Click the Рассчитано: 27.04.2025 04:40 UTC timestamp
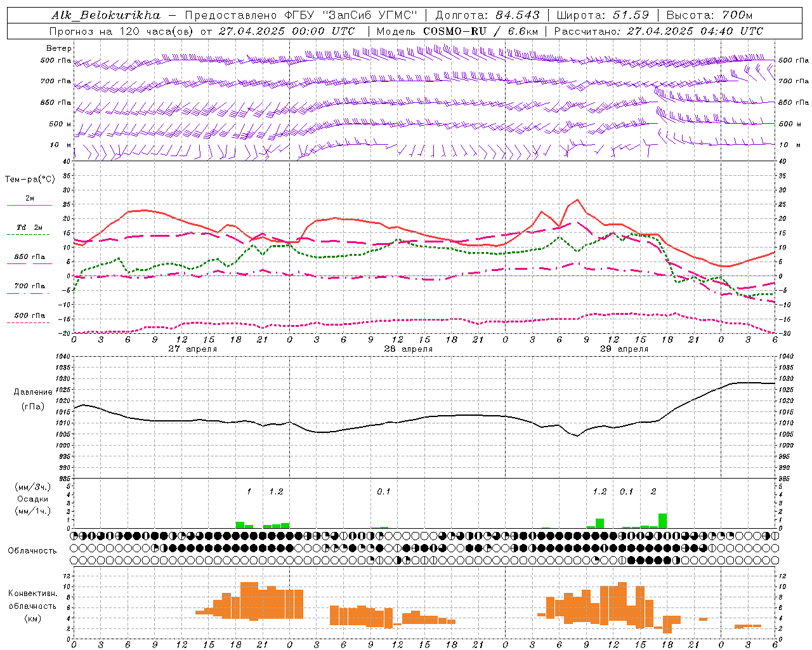This screenshot has width=812, height=650. click(658, 31)
